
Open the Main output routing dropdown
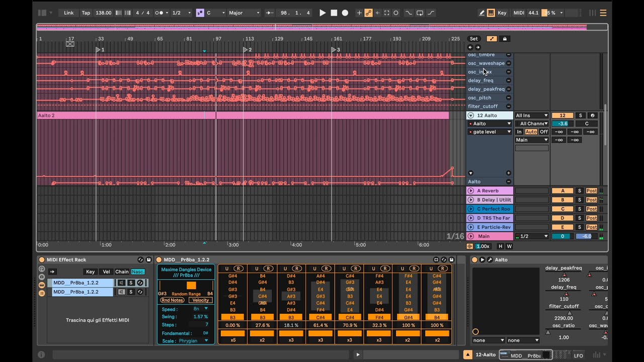coord(532,140)
